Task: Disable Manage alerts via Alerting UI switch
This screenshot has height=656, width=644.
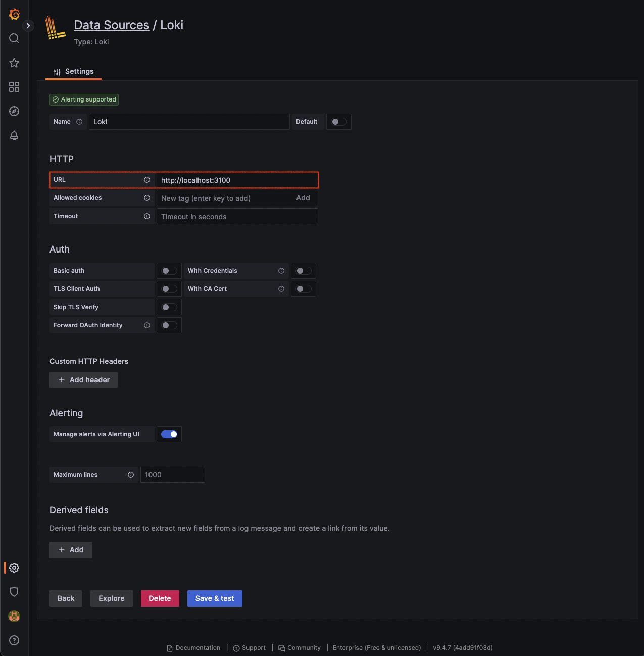Action: coord(169,434)
